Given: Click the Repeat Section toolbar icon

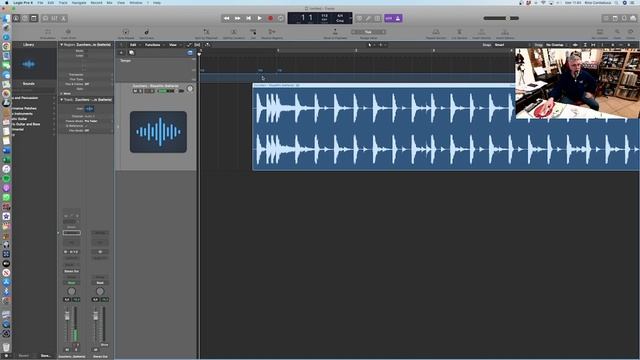Looking at the screenshot, I should pyautogui.click(x=436, y=33).
